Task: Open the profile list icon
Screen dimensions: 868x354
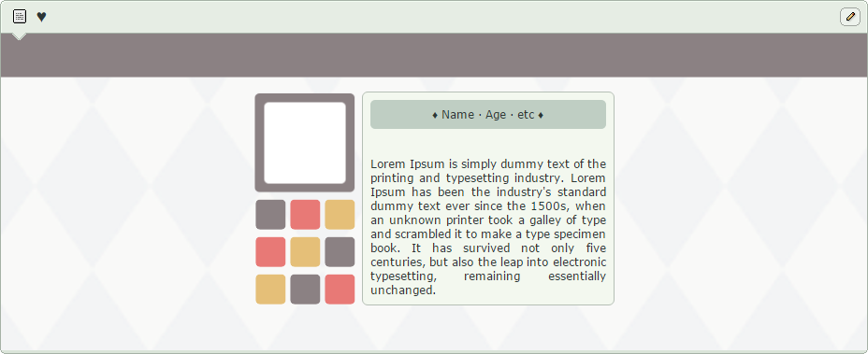Action: click(x=20, y=17)
